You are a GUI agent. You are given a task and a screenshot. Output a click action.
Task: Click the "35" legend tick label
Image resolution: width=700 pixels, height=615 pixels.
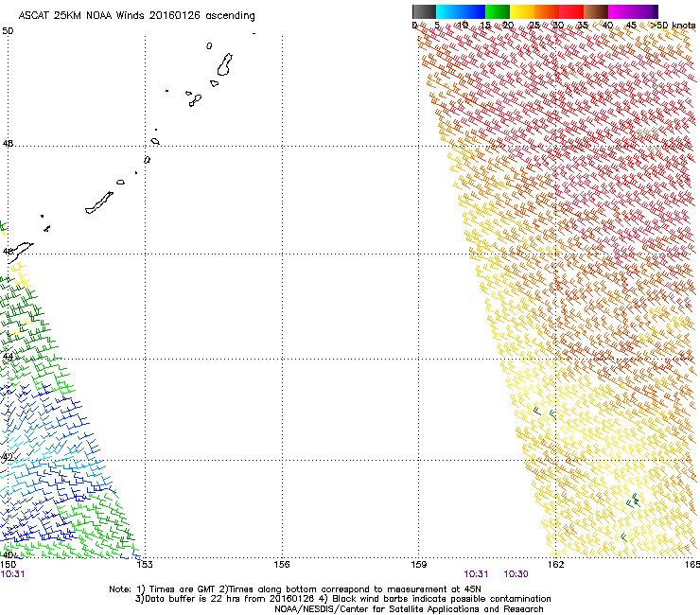click(x=582, y=25)
